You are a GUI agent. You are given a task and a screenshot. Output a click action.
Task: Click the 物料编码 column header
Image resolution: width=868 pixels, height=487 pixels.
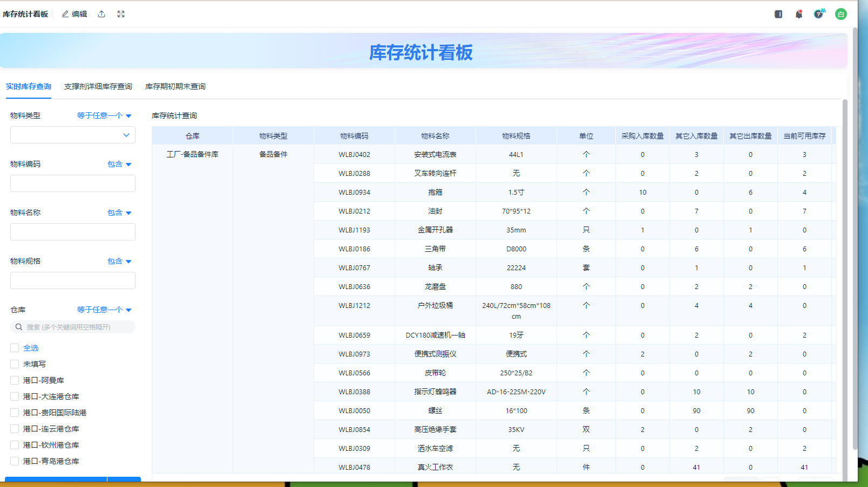point(355,136)
